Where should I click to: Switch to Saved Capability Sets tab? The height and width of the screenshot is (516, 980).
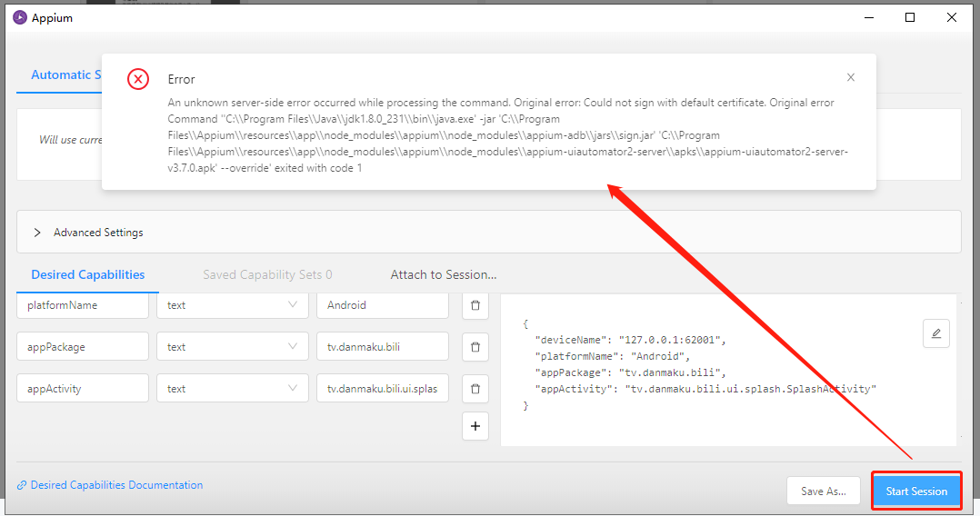click(267, 275)
